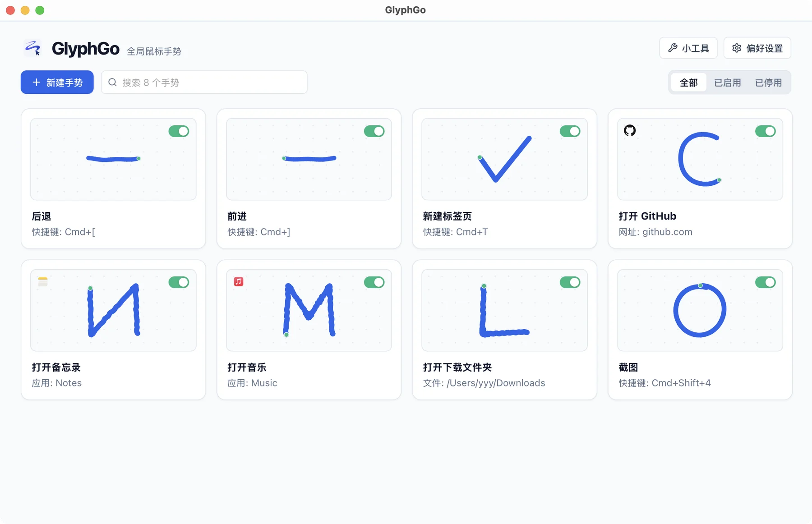Click the text 网址: github.com
This screenshot has height=524, width=812.
pos(655,232)
